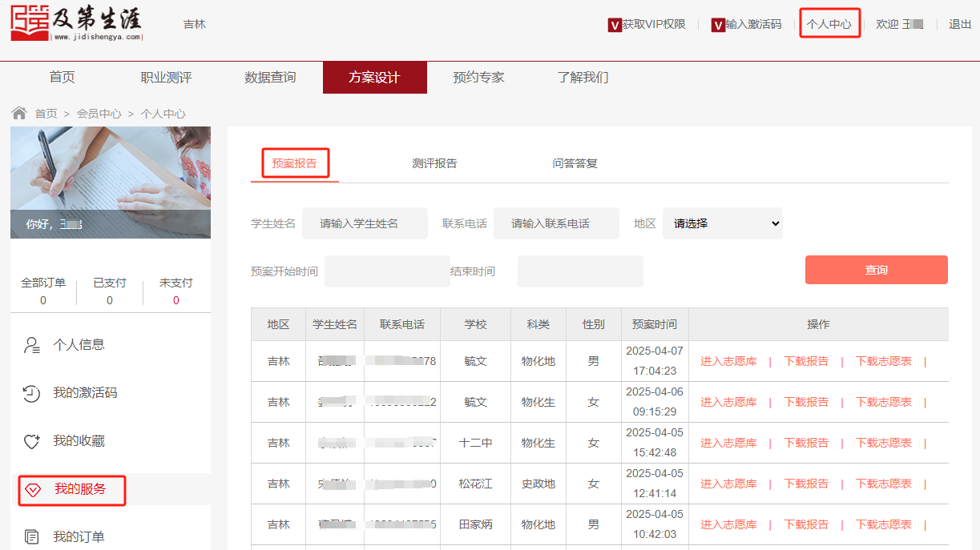This screenshot has height=550, width=980.
Task: Click the home icon in breadcrumb
Action: 19,113
